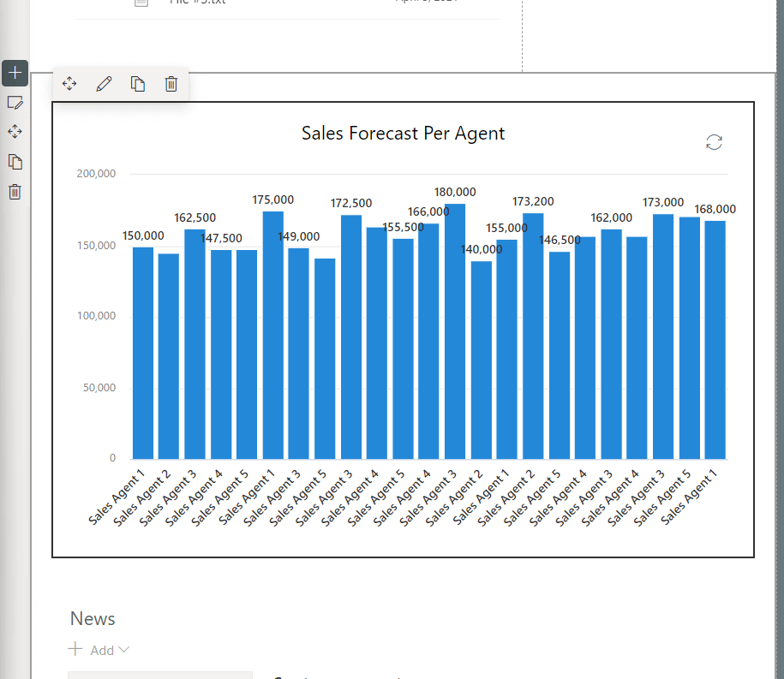The width and height of the screenshot is (784, 679).
Task: Click the bar labeled 172,500
Action: coord(351,337)
